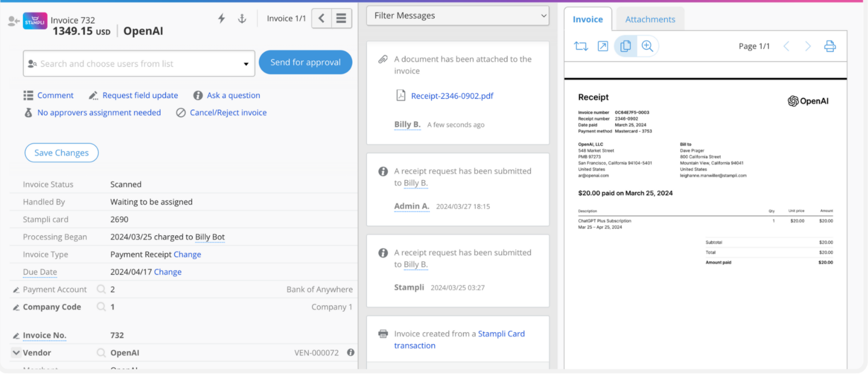Switch to the Attachments tab
868x382 pixels.
650,19
